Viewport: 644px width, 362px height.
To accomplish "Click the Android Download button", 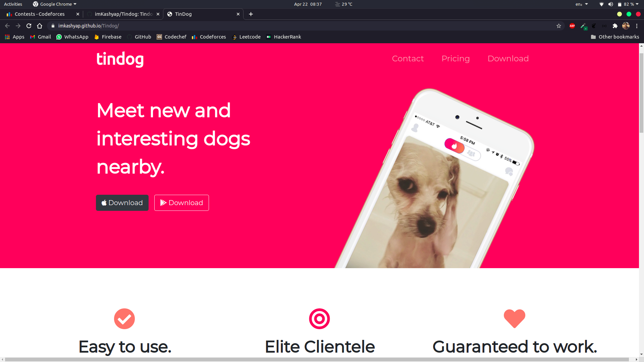I will (181, 203).
